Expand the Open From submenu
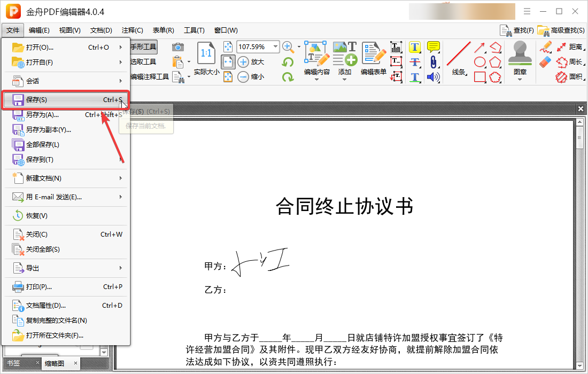This screenshot has height=374, width=588. [67, 63]
